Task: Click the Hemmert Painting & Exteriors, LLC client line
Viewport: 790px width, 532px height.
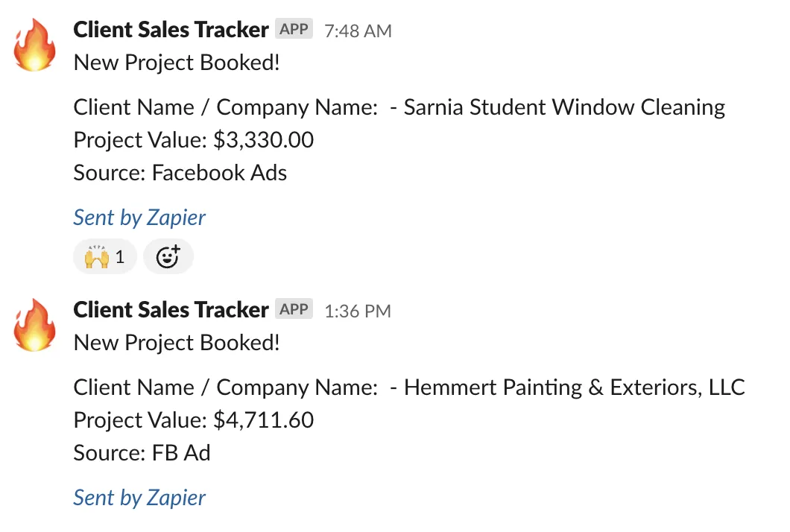Action: 409,387
